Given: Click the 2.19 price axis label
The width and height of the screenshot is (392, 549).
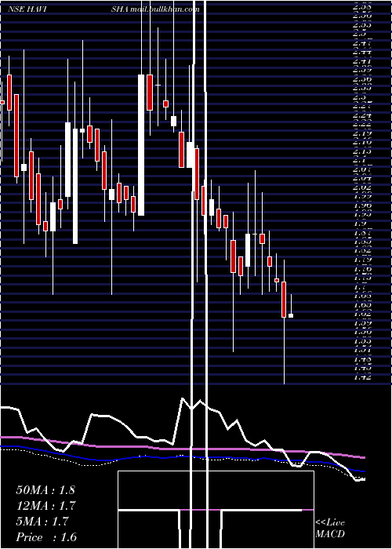Looking at the screenshot, I should click(x=362, y=133).
